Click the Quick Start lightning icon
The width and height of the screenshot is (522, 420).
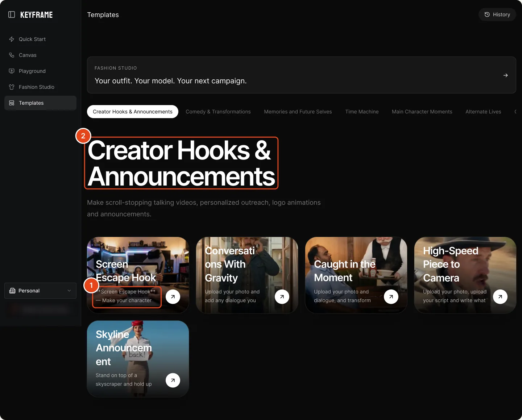coord(12,39)
